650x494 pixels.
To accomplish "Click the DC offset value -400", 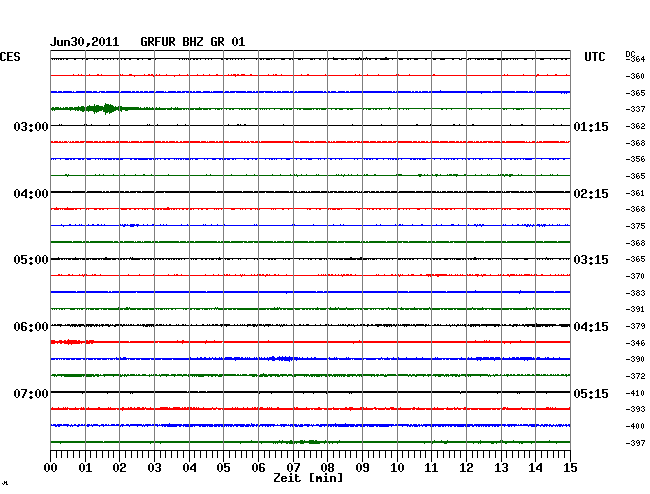I will (635, 426).
